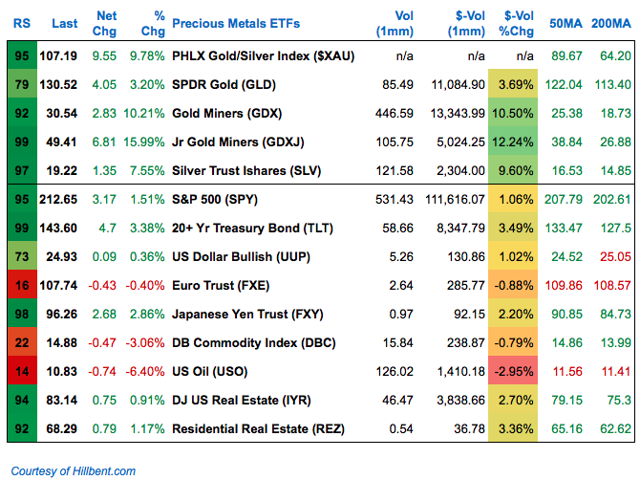This screenshot has width=640, height=480.
Task: Select 20+ Yr Treasury Bond (TLT) name
Action: click(253, 228)
